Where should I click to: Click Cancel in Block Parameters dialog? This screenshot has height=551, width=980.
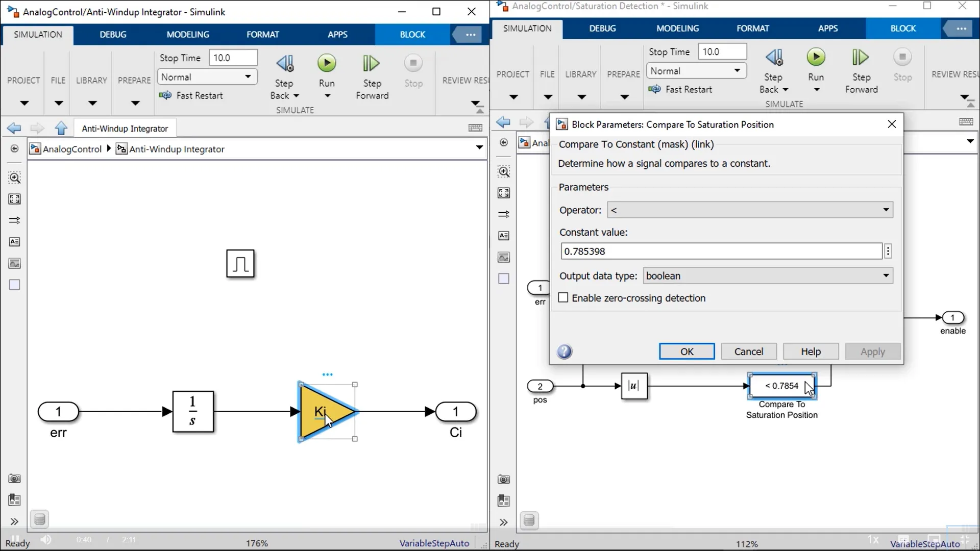tap(748, 352)
